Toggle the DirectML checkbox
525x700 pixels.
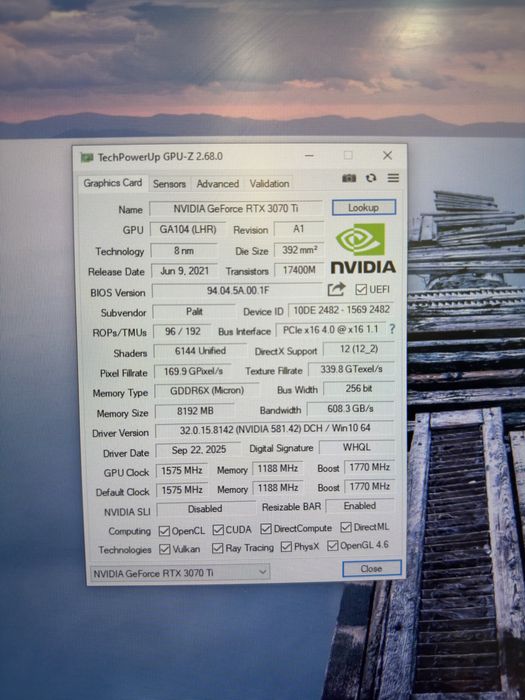click(346, 527)
